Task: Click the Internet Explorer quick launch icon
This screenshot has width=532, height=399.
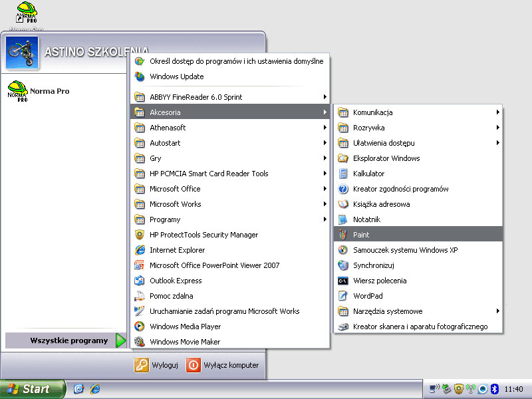Action: [x=95, y=389]
